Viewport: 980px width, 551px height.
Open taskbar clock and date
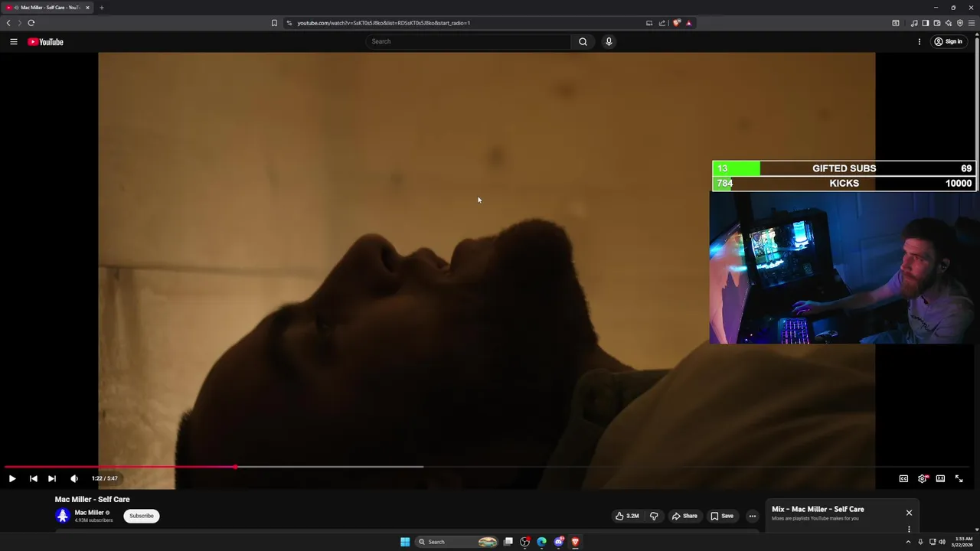click(964, 542)
